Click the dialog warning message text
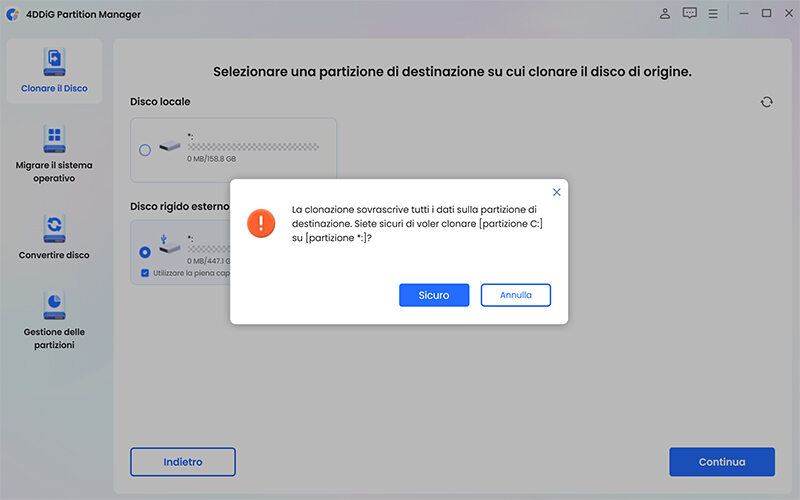The height and width of the screenshot is (500, 800). pyautogui.click(x=417, y=223)
